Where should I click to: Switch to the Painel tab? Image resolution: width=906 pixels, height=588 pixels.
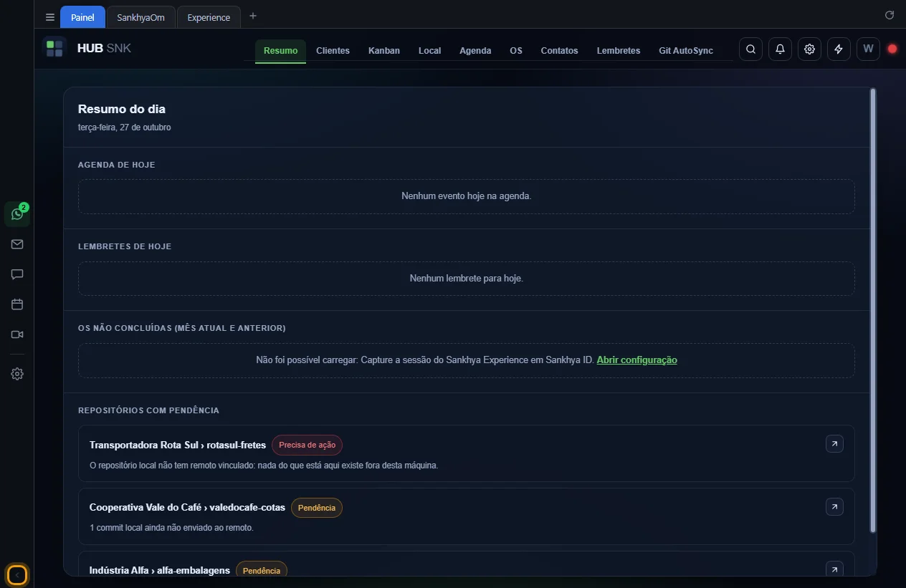82,17
